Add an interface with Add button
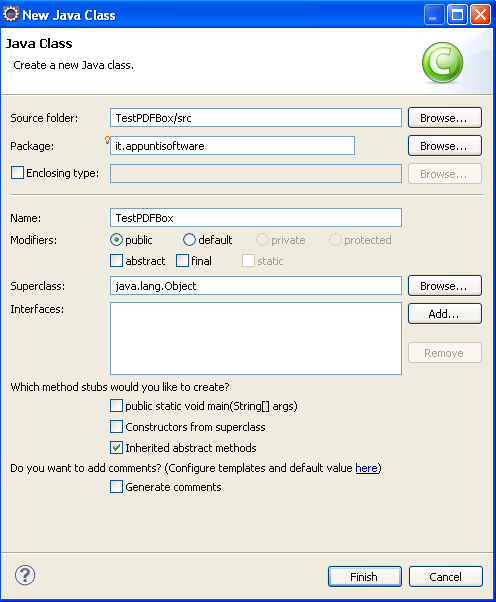 pyautogui.click(x=445, y=314)
